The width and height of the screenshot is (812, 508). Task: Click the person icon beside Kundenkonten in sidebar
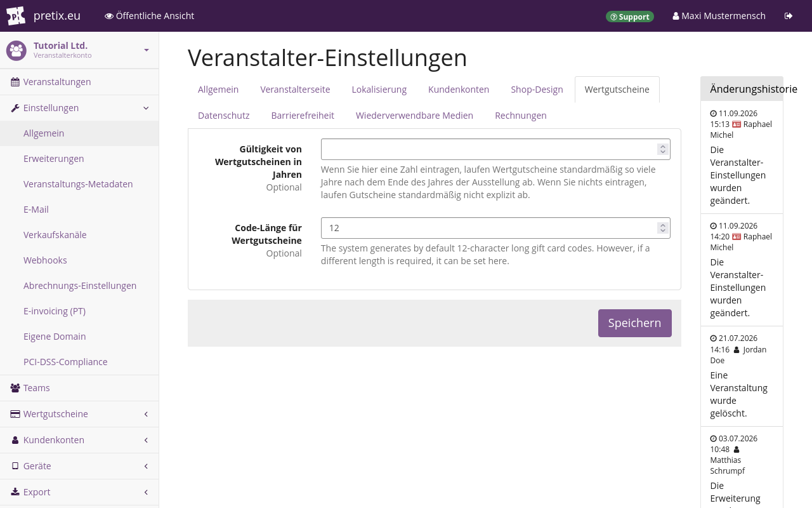(15, 440)
